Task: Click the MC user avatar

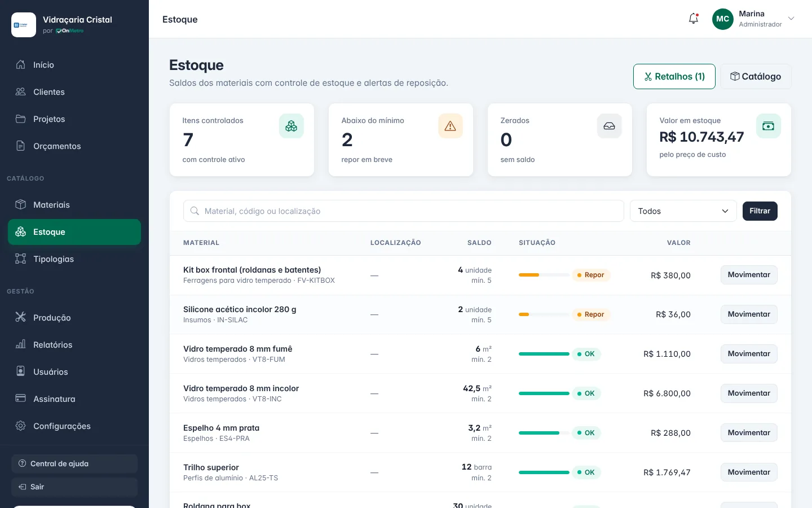Action: click(x=722, y=19)
